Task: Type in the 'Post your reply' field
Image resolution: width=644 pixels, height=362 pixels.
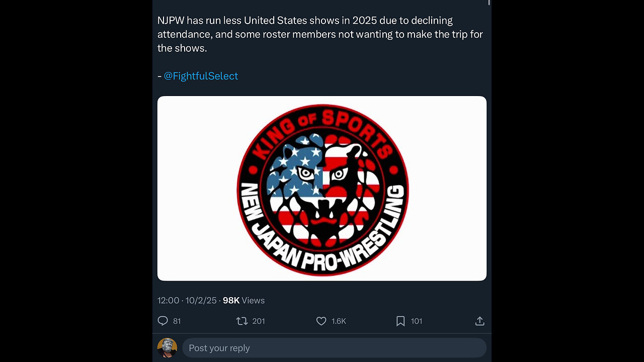Action: (x=334, y=348)
